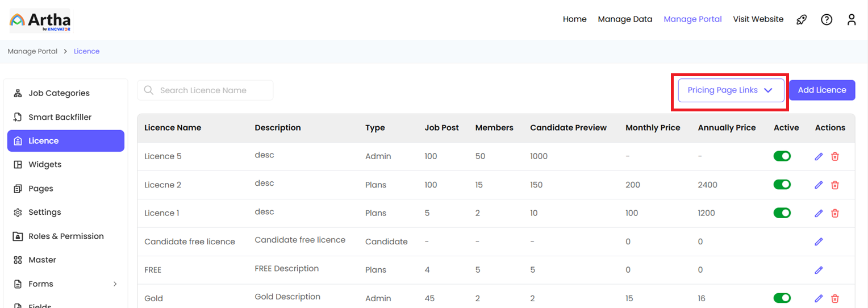Open the user profile icon
This screenshot has width=868, height=308.
(x=851, y=20)
